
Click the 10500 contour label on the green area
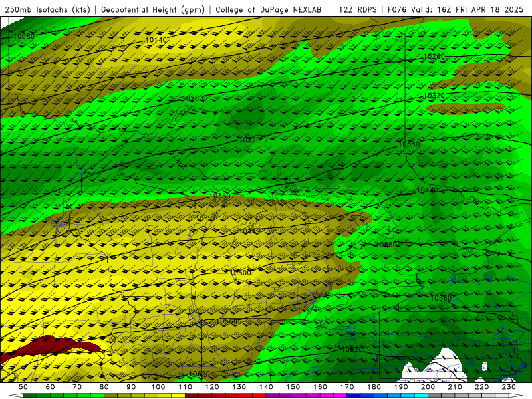(x=386, y=245)
